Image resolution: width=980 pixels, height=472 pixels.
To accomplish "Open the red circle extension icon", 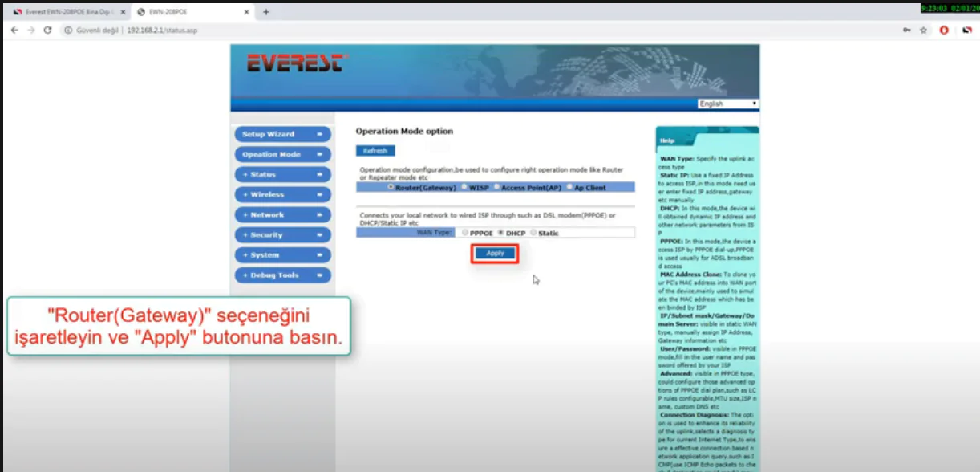I will point(945,30).
